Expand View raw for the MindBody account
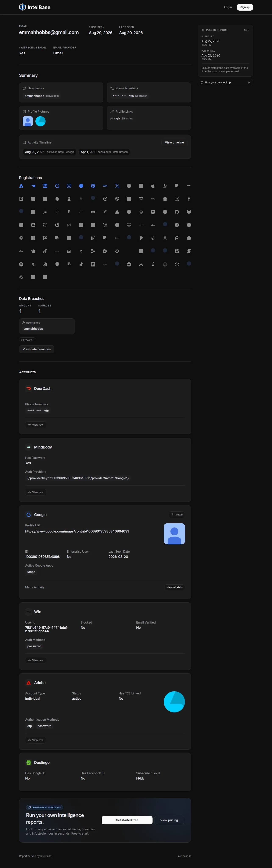The height and width of the screenshot is (868, 272). point(36,492)
